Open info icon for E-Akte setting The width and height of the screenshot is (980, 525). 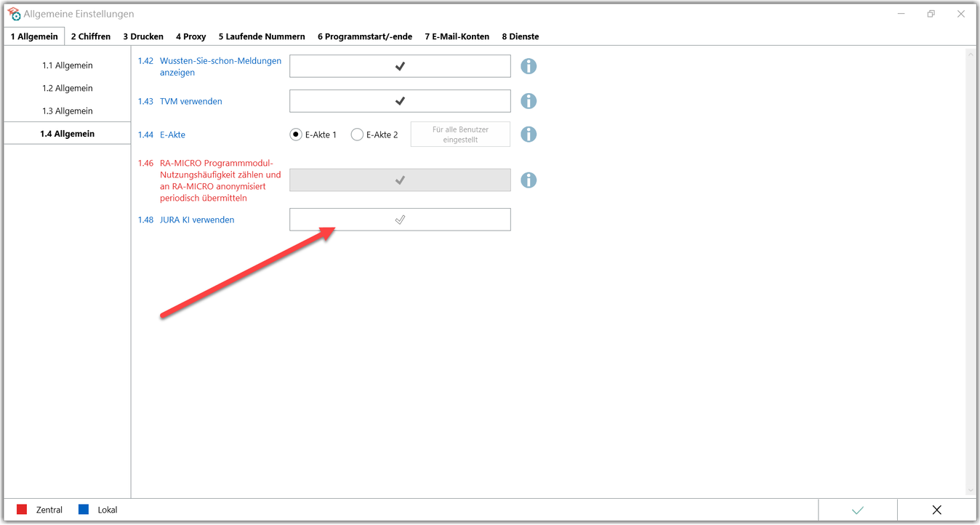tap(529, 135)
